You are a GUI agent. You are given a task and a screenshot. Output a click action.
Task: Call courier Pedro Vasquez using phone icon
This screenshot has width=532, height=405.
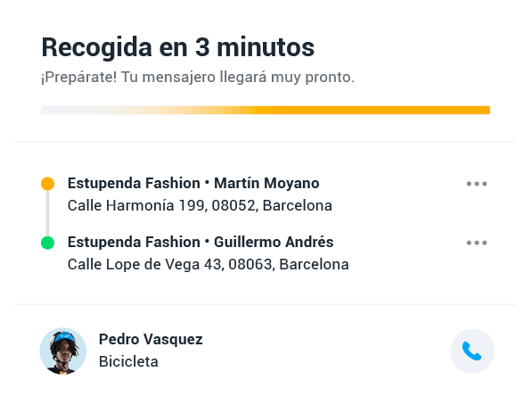472,351
